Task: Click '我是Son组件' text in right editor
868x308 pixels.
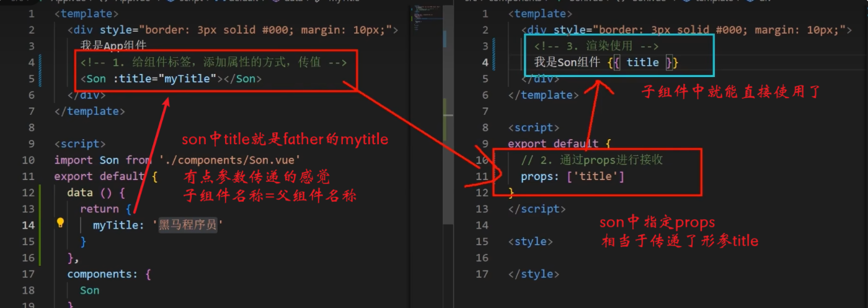Action: (567, 62)
